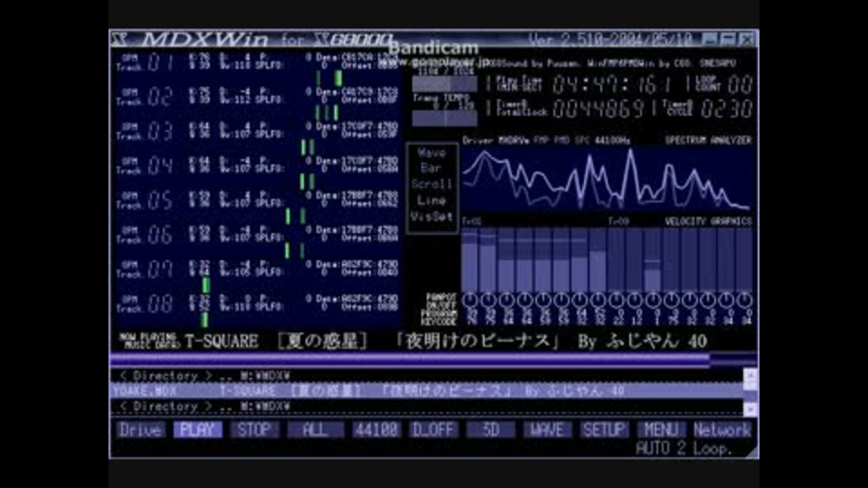Screen dimensions: 868x488
Task: Click the channel 11 velocity bar
Action: coord(653,259)
